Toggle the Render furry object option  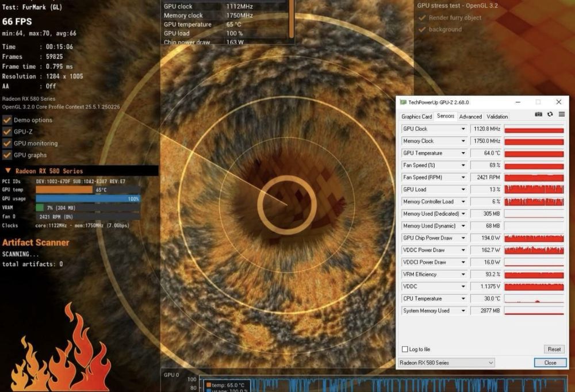[x=422, y=18]
